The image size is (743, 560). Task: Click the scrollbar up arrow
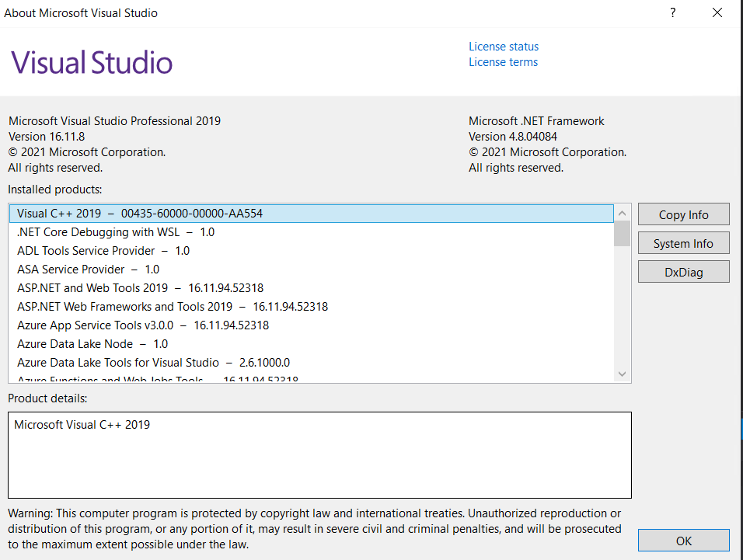pos(622,212)
